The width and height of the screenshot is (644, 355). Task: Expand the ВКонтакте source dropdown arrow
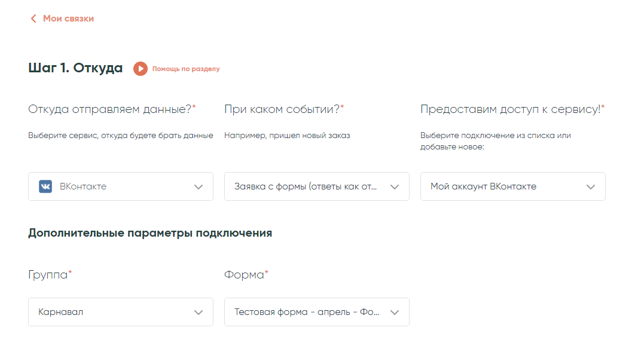[199, 186]
